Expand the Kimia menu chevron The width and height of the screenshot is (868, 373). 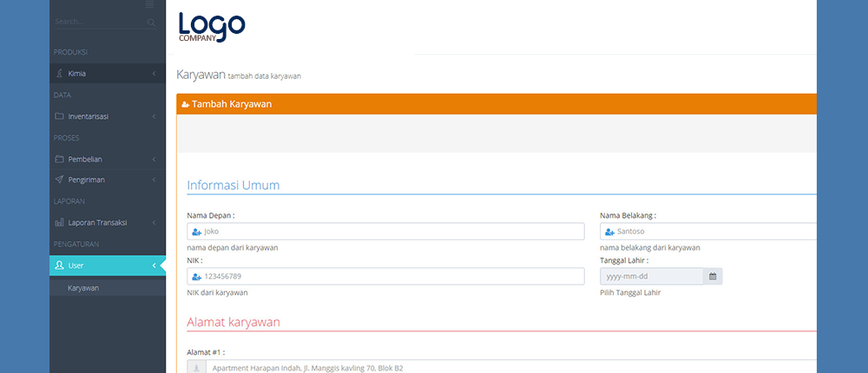154,74
